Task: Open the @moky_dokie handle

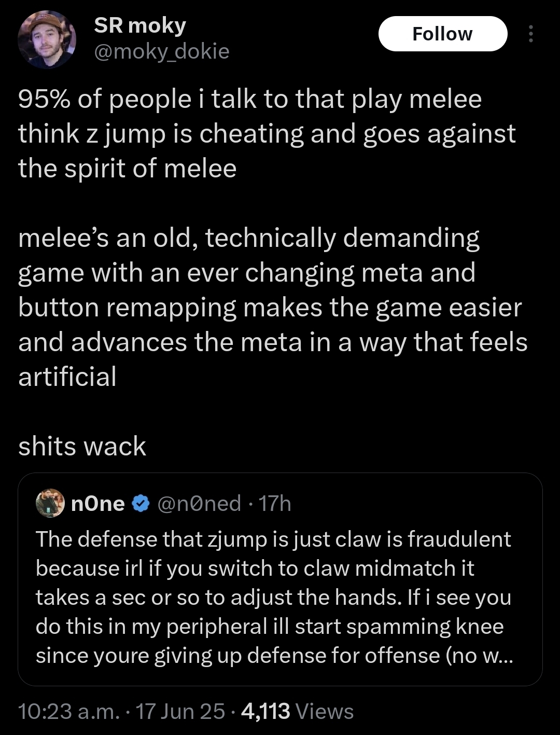Action: pyautogui.click(x=161, y=51)
